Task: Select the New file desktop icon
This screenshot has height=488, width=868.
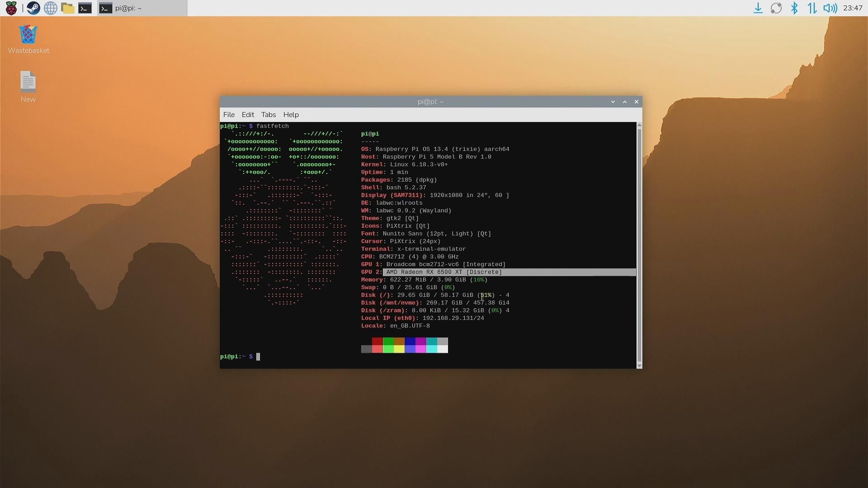Action: (x=28, y=86)
